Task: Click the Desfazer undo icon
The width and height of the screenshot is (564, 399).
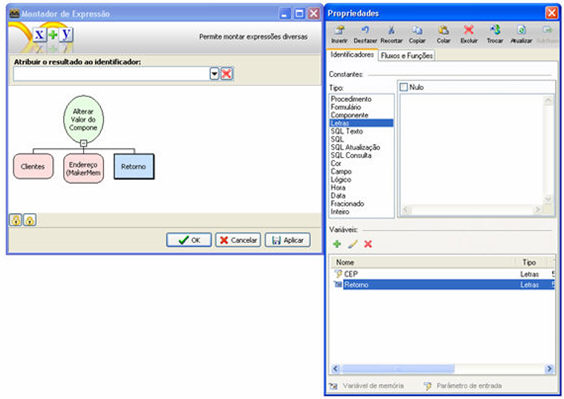Action: pos(365,30)
